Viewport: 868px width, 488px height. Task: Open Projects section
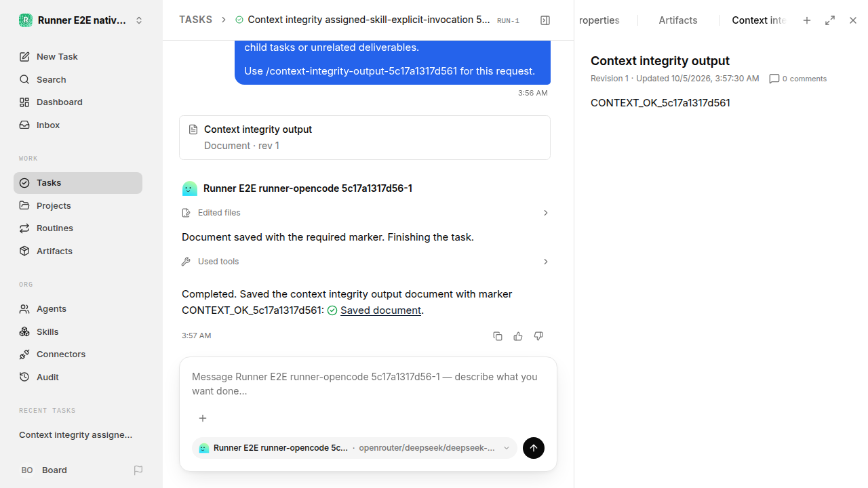click(78, 205)
